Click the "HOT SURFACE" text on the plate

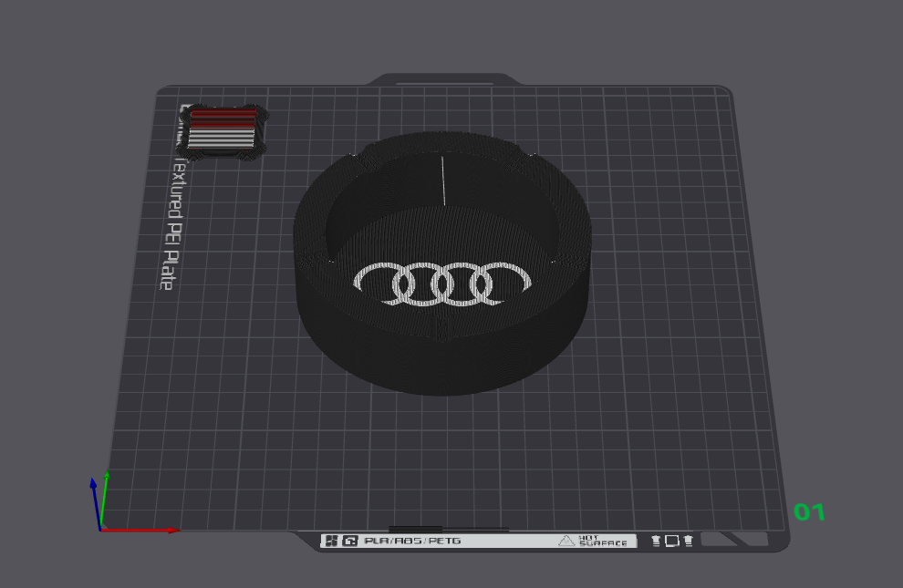[602, 541]
